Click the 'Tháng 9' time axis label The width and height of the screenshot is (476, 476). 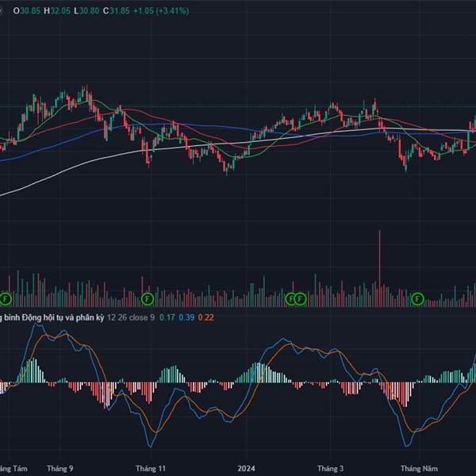click(60, 468)
